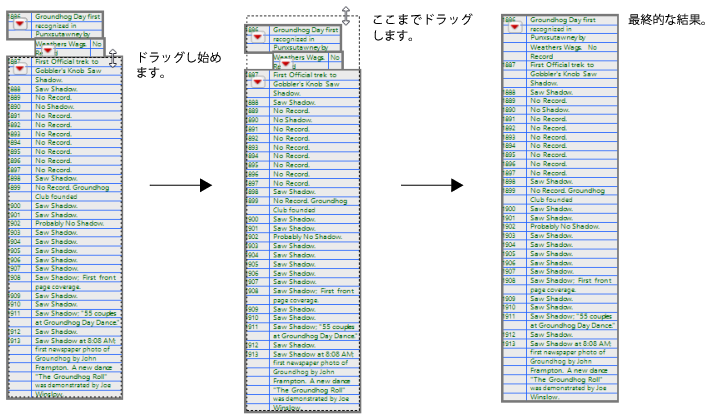This screenshot has height=416, width=718.
Task: Click the caption ドラッグし始めます。
Action: 179,65
